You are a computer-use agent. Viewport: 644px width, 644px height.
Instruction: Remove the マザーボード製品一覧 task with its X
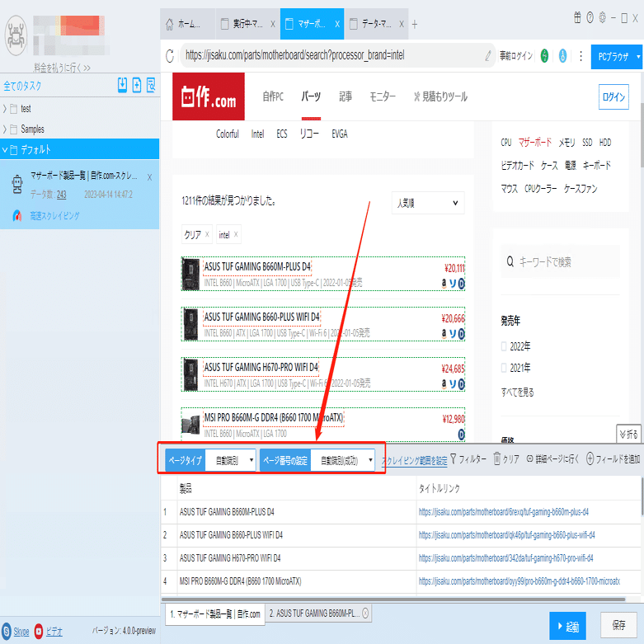click(x=149, y=177)
